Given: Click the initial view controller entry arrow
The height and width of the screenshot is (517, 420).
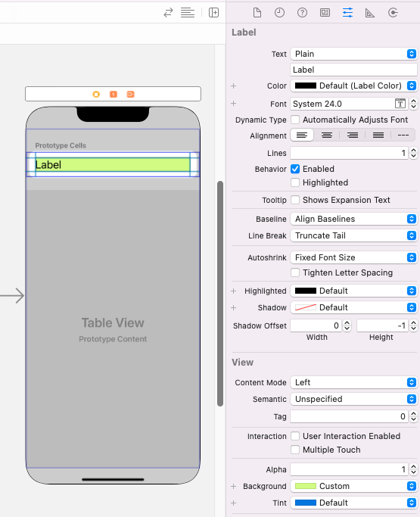Looking at the screenshot, I should (13, 295).
